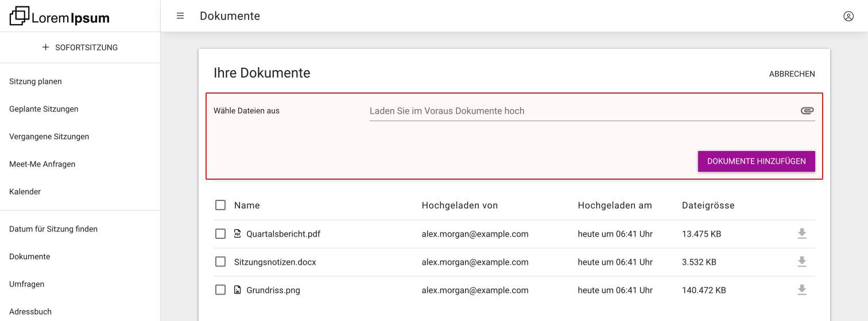Screen dimensions: 868x321
Task: Open the user account icon
Action: 848,16
